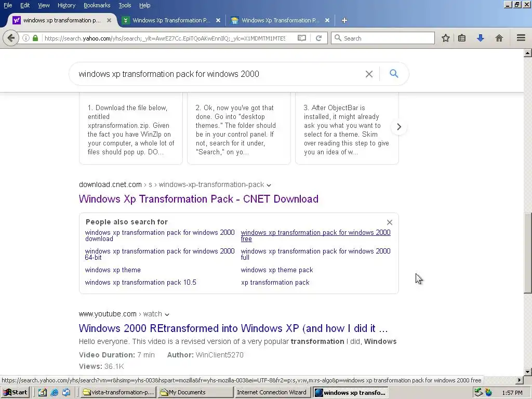The height and width of the screenshot is (399, 532).
Task: Select suggestion windows xp theme
Action: tap(113, 270)
